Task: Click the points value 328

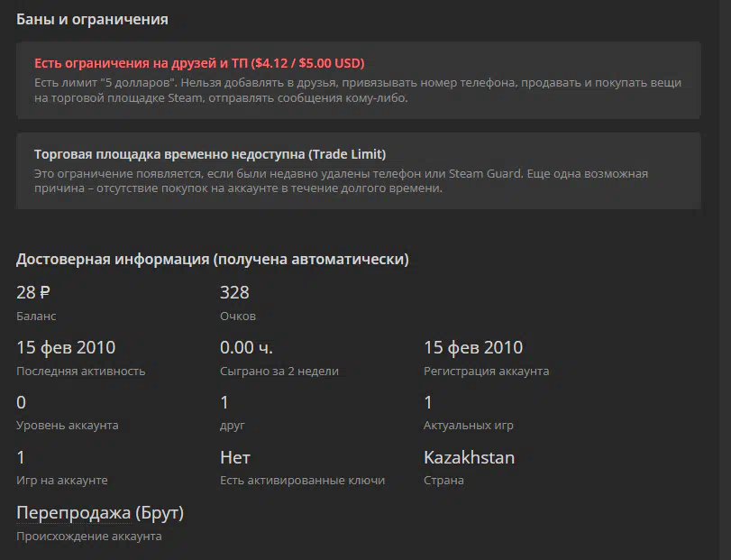Action: click(234, 292)
